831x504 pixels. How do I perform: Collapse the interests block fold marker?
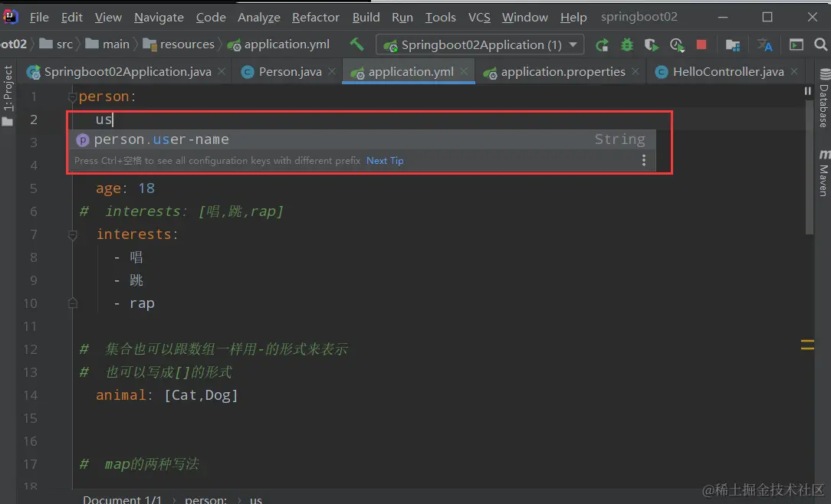(x=73, y=234)
